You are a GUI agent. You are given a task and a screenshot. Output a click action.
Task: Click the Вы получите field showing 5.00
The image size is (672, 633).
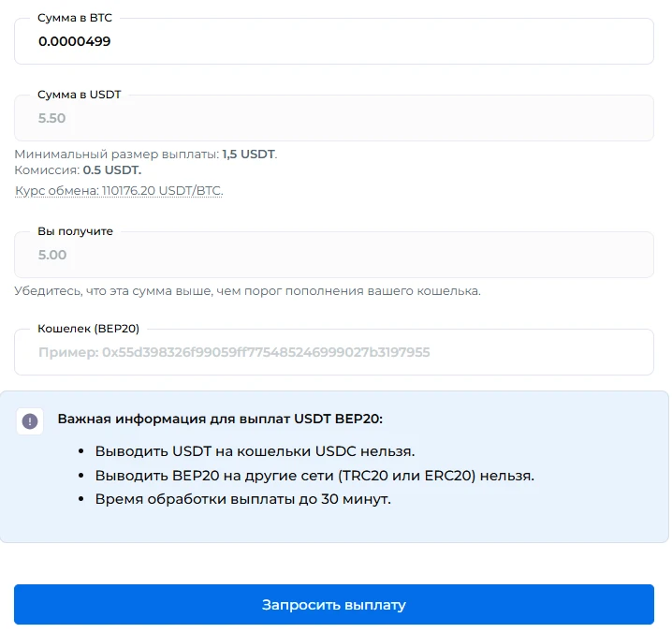pos(333,255)
